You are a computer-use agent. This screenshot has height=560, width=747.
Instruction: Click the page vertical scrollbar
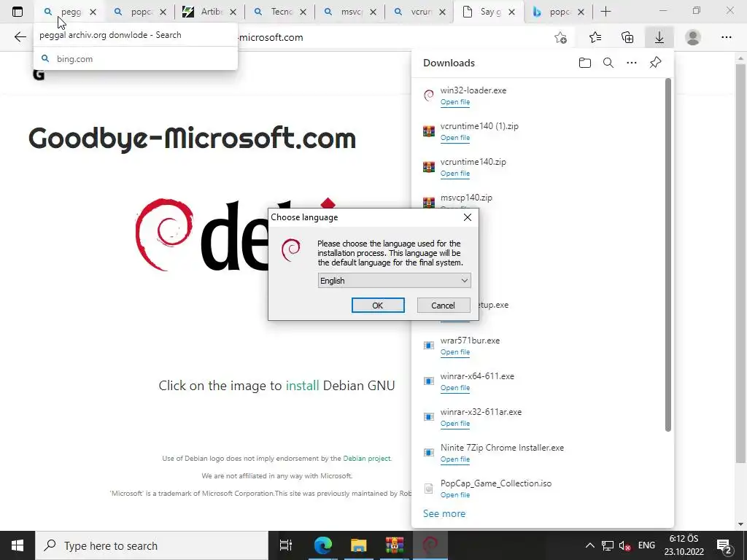tap(740, 262)
